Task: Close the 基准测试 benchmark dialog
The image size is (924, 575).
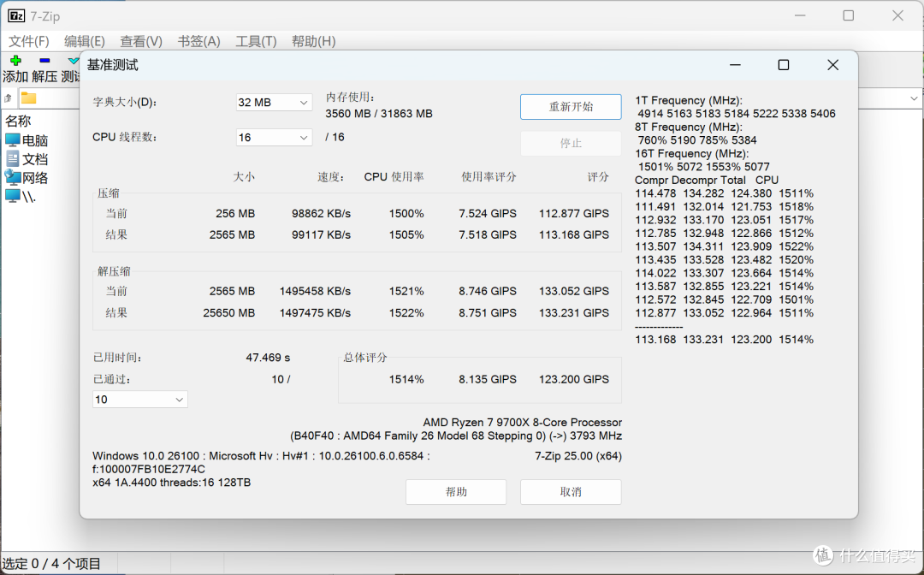Action: [x=832, y=65]
